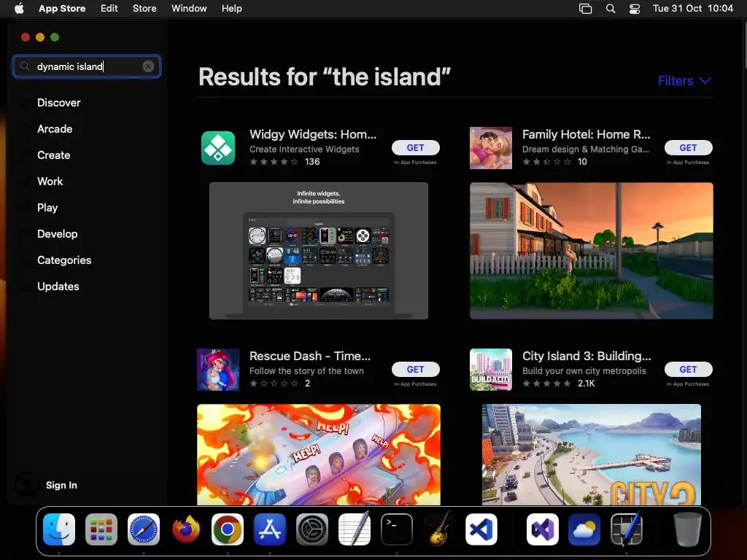Go to Discover in the sidebar
Viewport: 747px width, 560px height.
click(58, 103)
